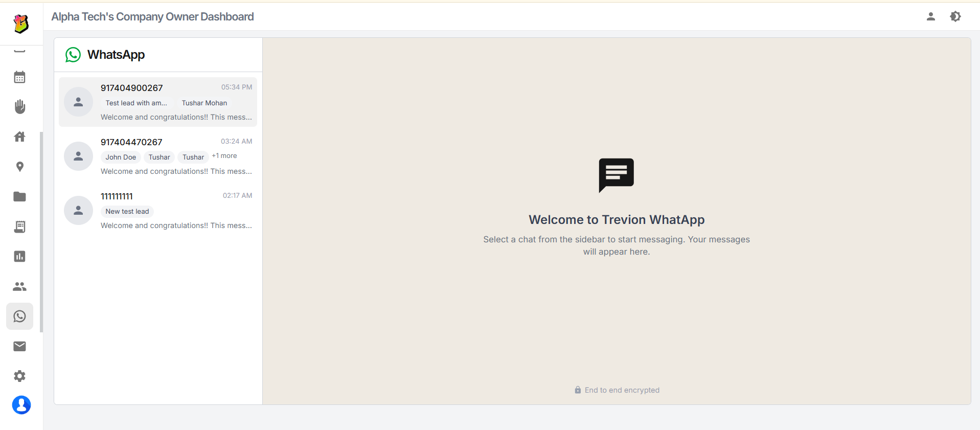Click message preview under 111111111
The height and width of the screenshot is (430, 980).
[176, 225]
